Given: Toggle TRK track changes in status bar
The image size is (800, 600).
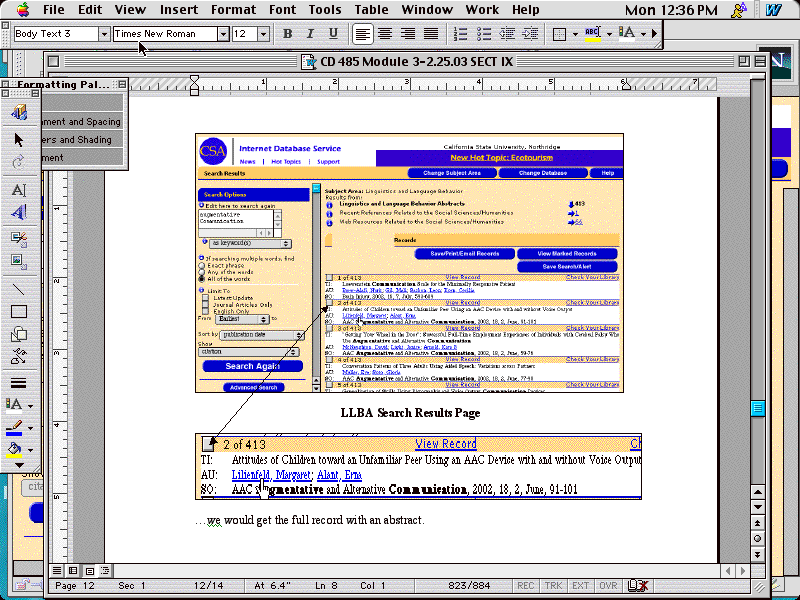Looking at the screenshot, I should click(553, 586).
